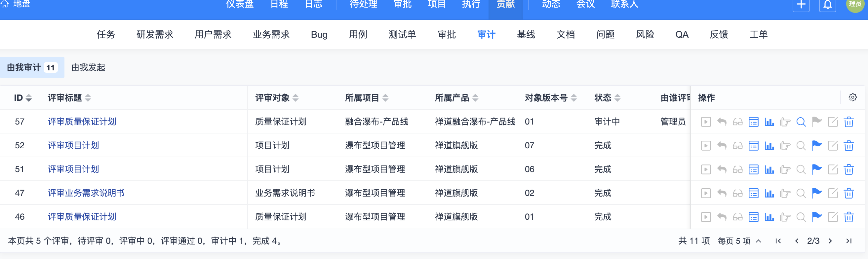Open the bar chart report for row 52
This screenshot has width=868, height=259.
click(769, 145)
